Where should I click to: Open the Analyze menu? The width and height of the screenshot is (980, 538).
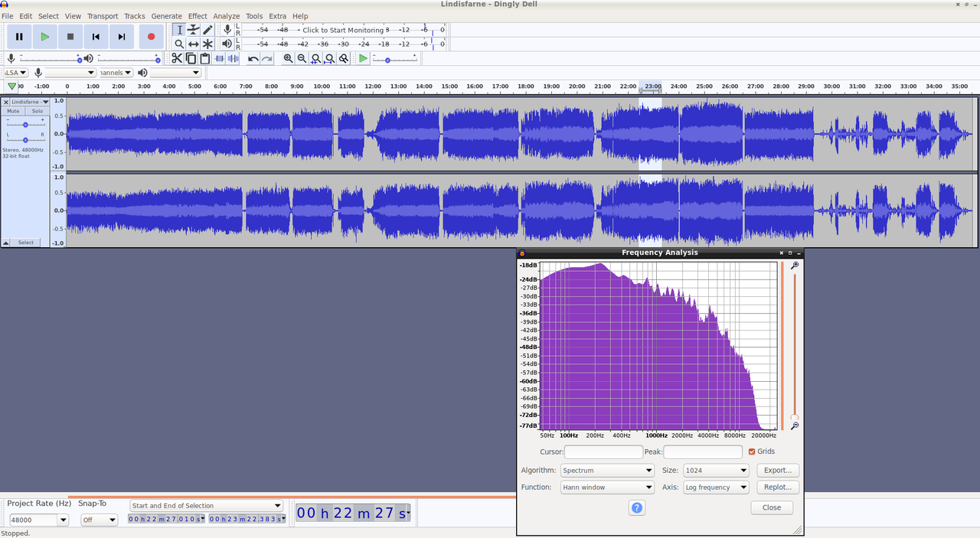pyautogui.click(x=227, y=16)
